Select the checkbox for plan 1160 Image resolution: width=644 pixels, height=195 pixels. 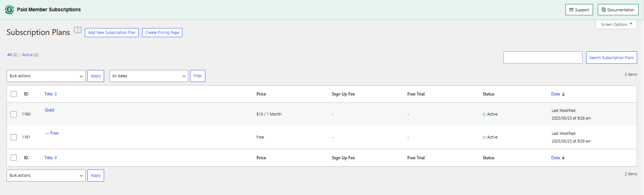tap(14, 114)
